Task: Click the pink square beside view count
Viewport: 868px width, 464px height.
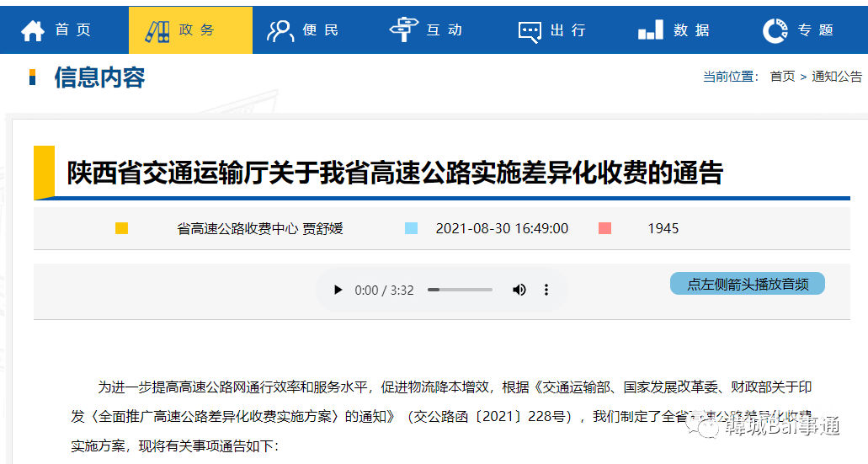Action: pyautogui.click(x=605, y=228)
